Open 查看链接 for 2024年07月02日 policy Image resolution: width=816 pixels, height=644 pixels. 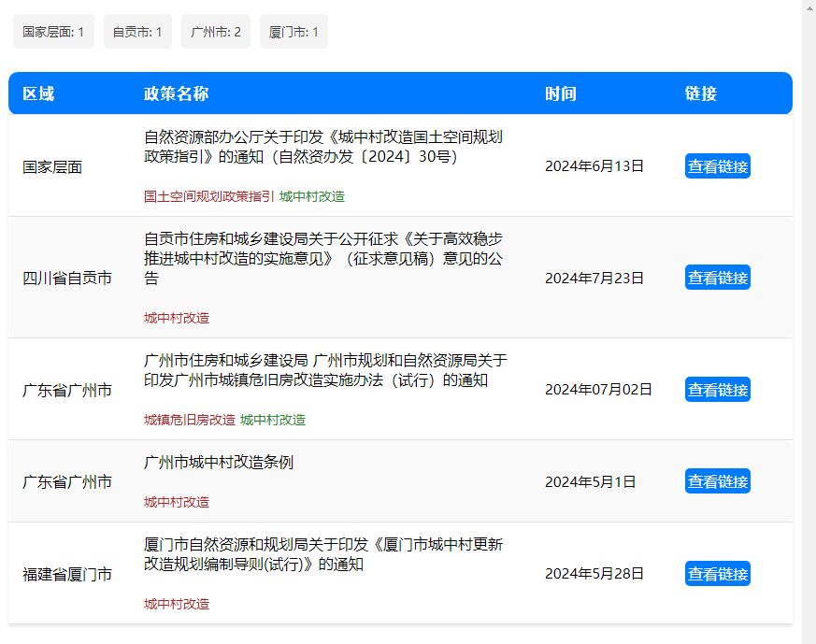pos(717,389)
